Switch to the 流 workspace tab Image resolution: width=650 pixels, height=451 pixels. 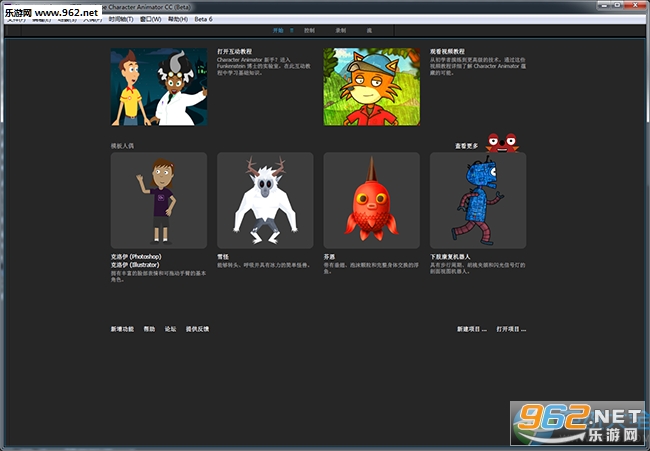(x=369, y=30)
